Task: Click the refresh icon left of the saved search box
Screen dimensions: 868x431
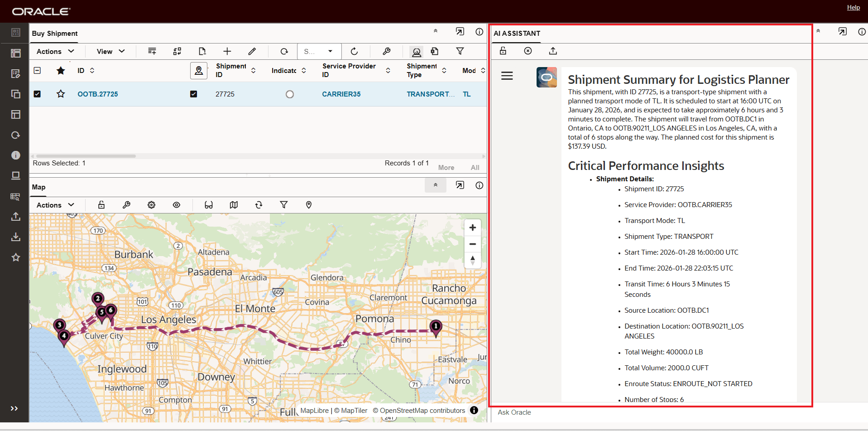Action: 284,51
